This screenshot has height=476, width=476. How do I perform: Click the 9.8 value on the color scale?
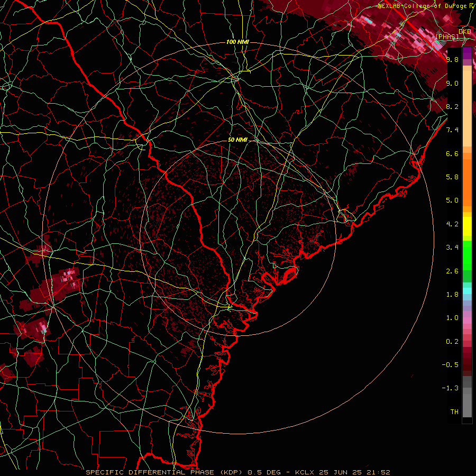(x=452, y=59)
